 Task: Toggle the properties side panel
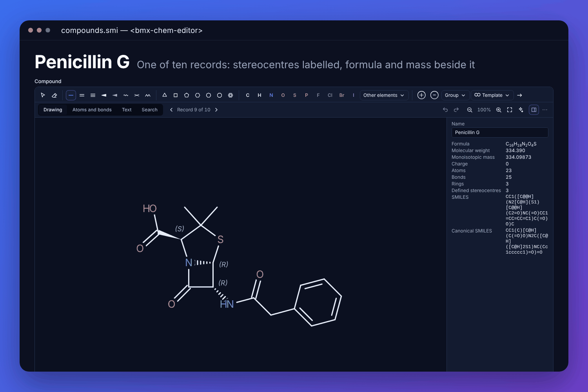[534, 110]
